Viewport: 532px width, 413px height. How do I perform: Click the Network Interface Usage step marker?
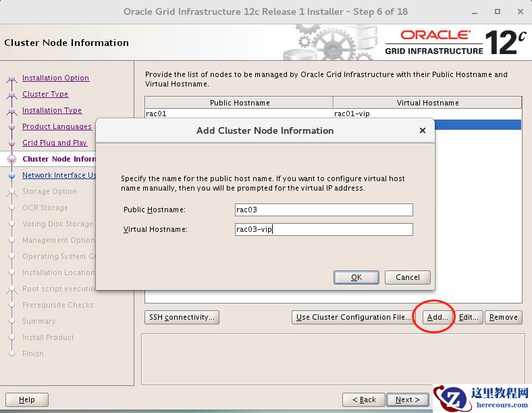pos(12,176)
